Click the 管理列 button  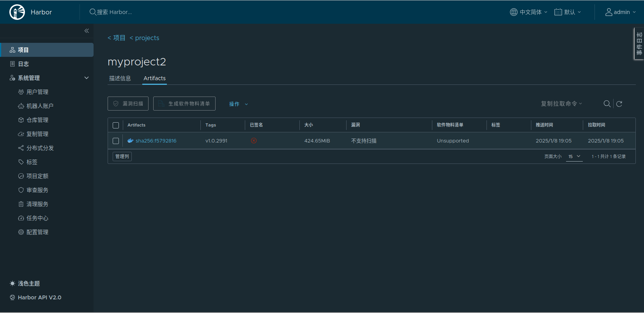point(122,156)
